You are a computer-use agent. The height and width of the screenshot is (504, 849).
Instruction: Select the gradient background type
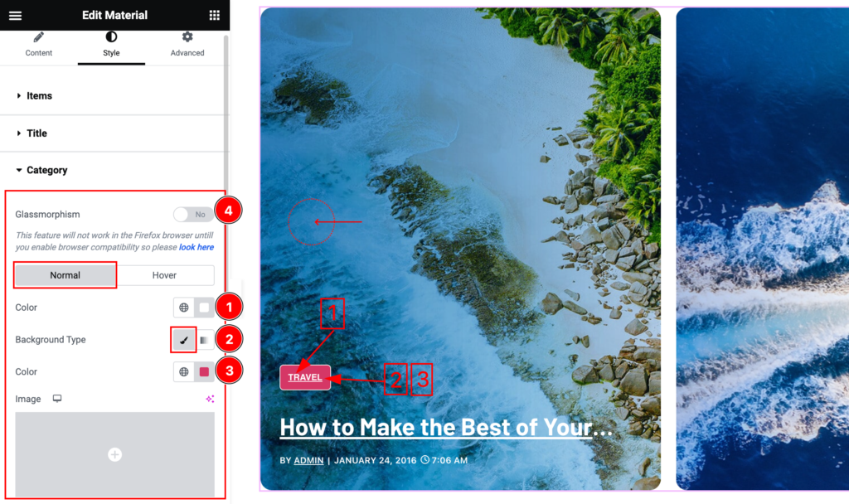pos(204,340)
